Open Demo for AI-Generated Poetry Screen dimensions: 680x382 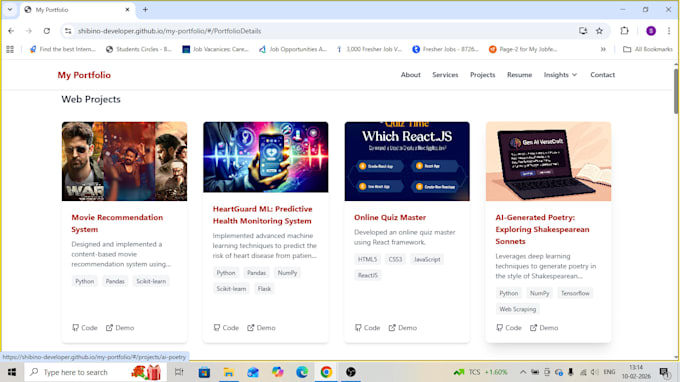pos(544,328)
